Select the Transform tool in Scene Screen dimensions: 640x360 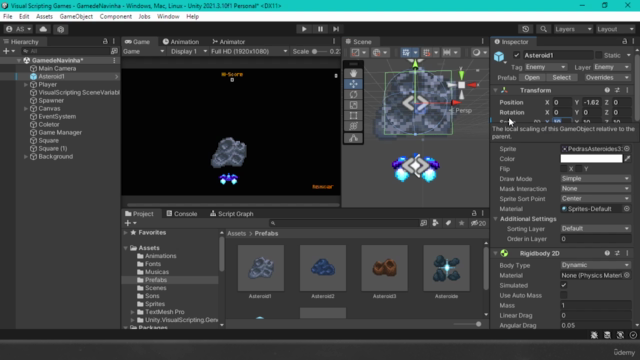click(x=353, y=127)
